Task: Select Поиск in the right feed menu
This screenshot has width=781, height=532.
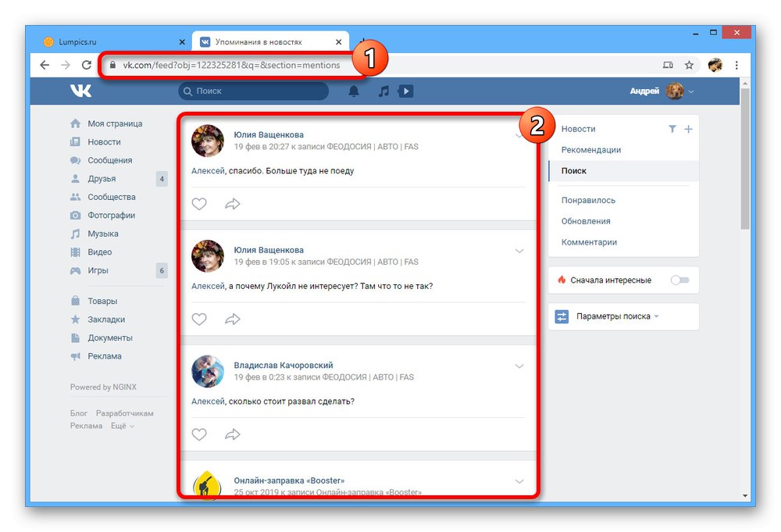Action: point(623,171)
